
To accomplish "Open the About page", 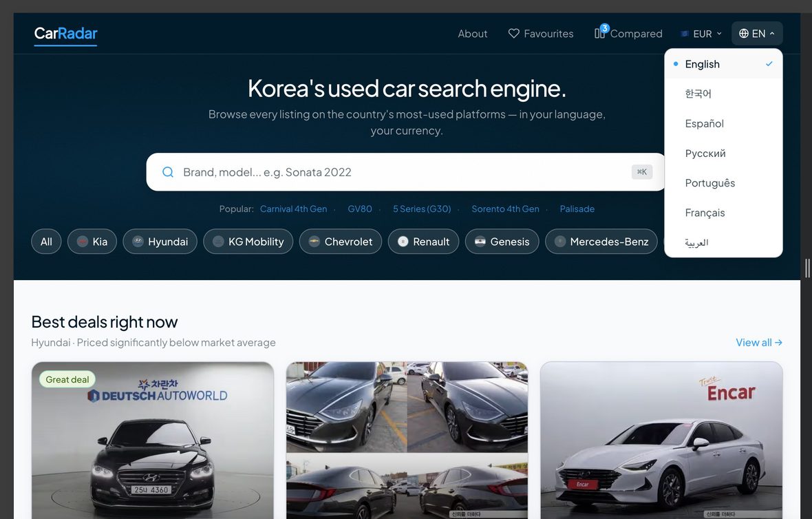I will point(472,34).
